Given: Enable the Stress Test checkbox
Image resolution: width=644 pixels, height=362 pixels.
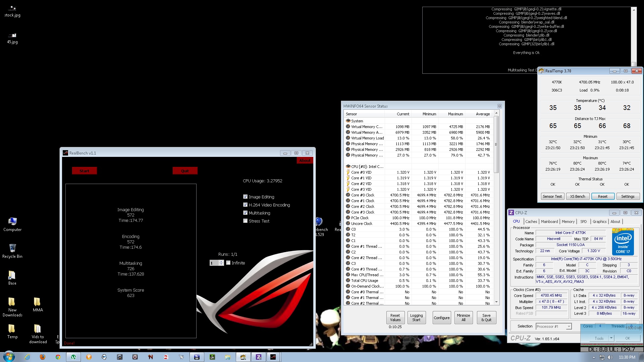Looking at the screenshot, I should click(245, 221).
